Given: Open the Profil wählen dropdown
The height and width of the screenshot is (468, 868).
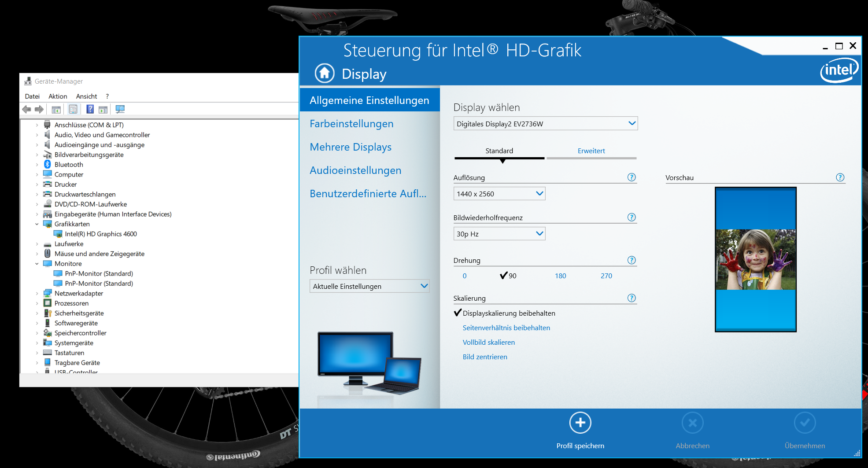Looking at the screenshot, I should (x=369, y=286).
